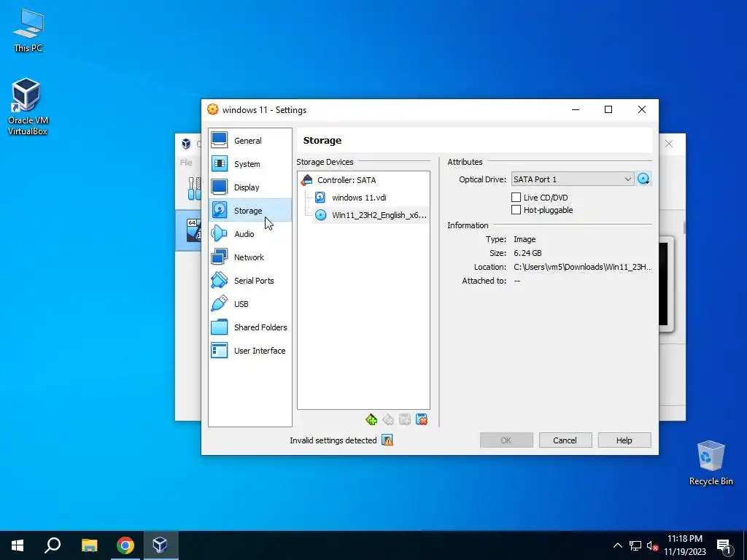Click the Location path value
This screenshot has height=560, width=747.
[582, 267]
